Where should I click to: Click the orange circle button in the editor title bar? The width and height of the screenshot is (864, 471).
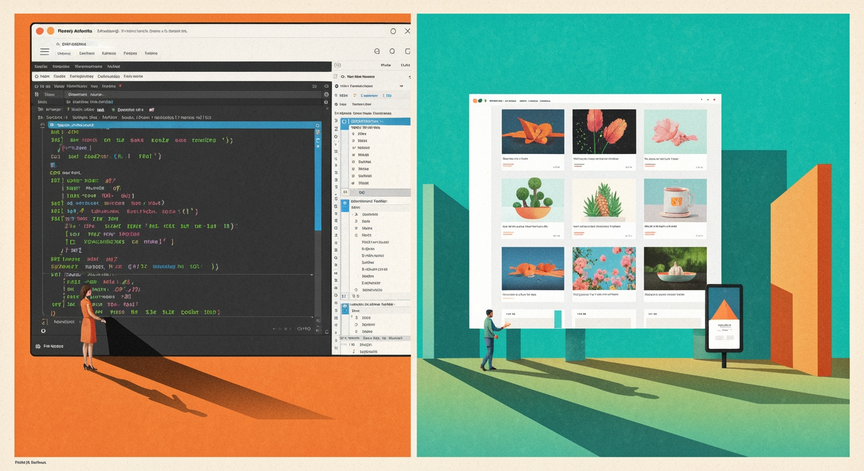click(51, 31)
